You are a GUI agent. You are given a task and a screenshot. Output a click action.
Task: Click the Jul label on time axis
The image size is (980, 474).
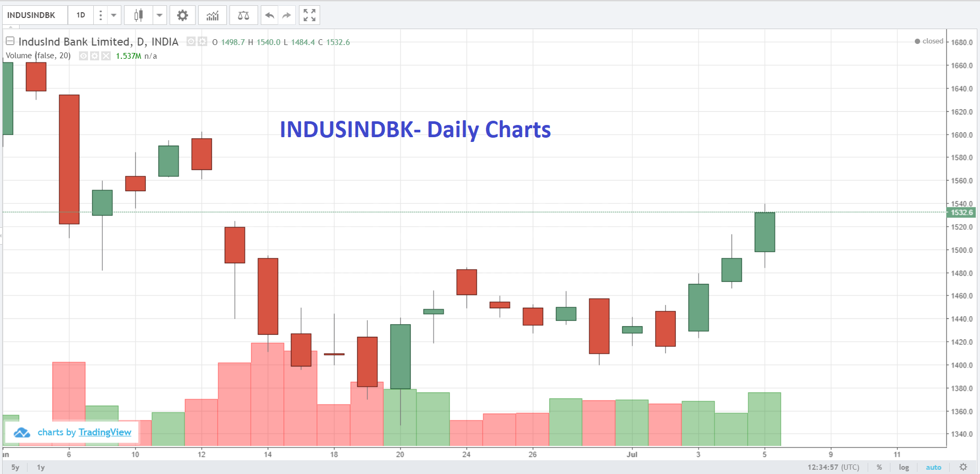pyautogui.click(x=632, y=454)
